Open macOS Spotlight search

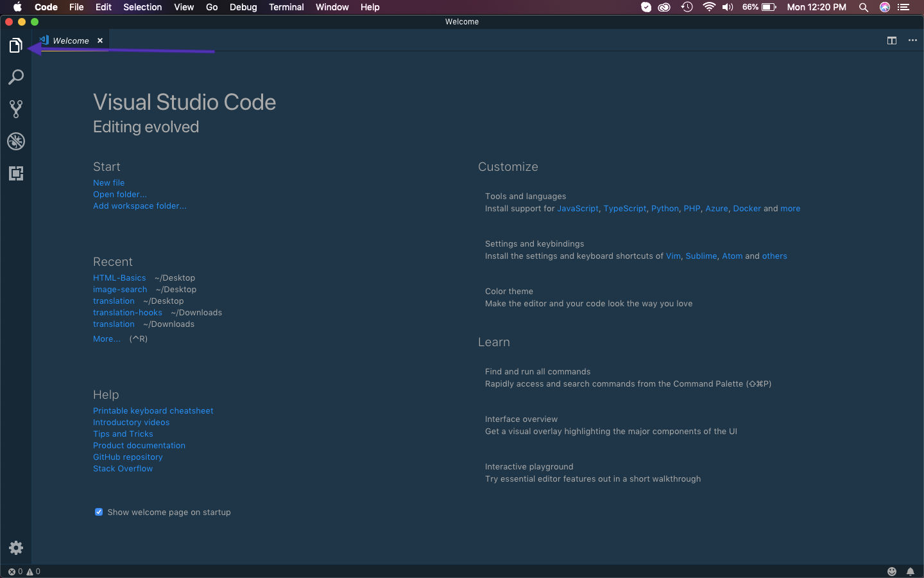[x=864, y=7]
